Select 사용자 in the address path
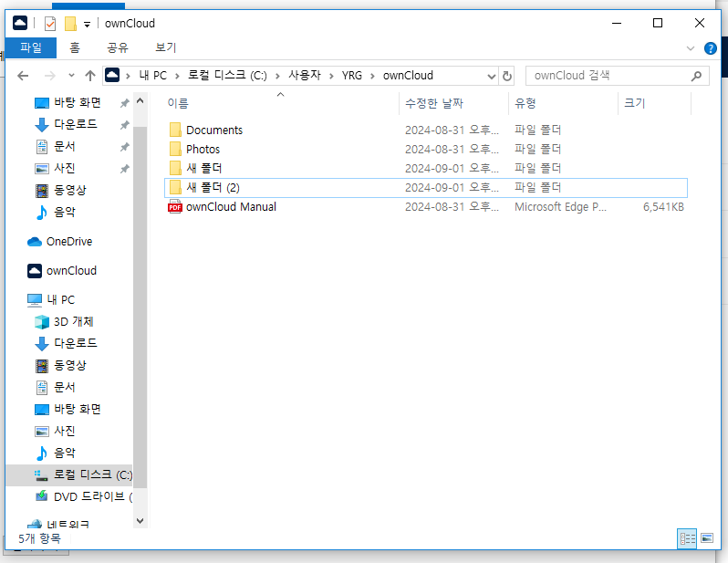This screenshot has width=728, height=563. (x=305, y=75)
